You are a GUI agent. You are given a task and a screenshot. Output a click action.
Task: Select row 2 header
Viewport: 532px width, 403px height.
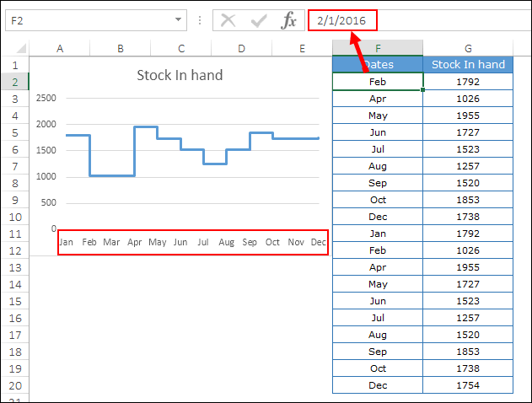15,82
